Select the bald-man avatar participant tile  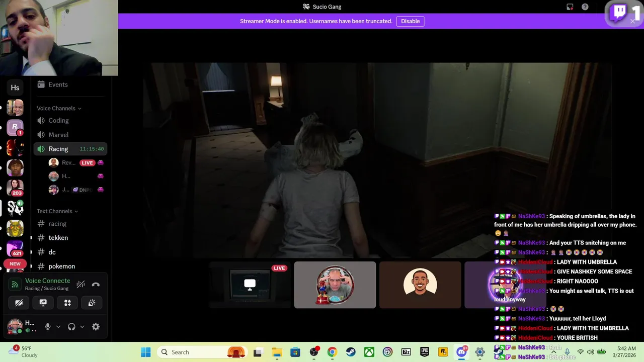click(335, 285)
